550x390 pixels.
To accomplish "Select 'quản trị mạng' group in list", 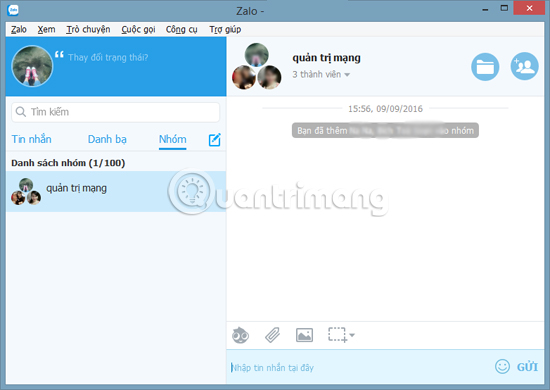I will coord(116,191).
